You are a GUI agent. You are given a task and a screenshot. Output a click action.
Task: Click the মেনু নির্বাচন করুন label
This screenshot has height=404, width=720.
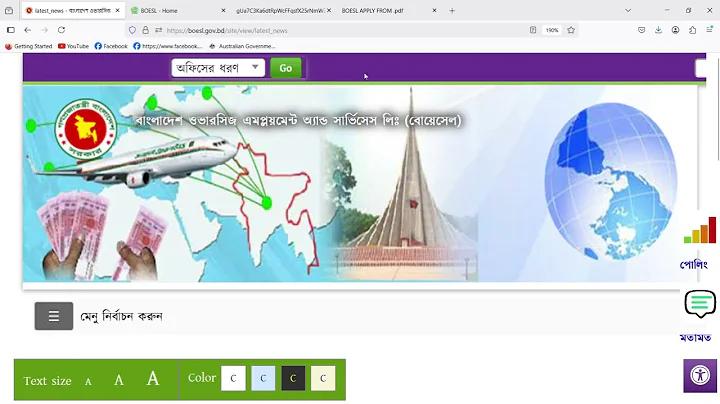tap(121, 316)
